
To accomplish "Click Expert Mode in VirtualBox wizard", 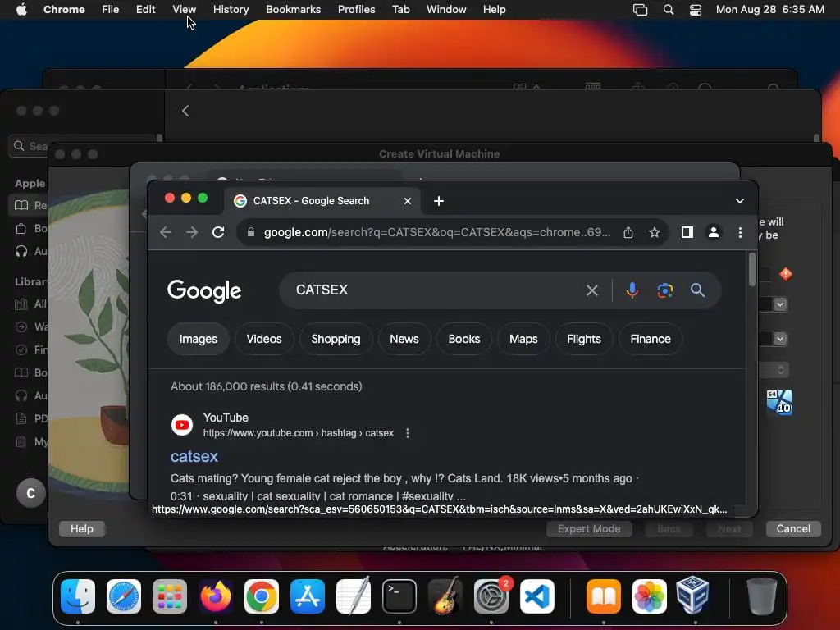I will (x=589, y=529).
